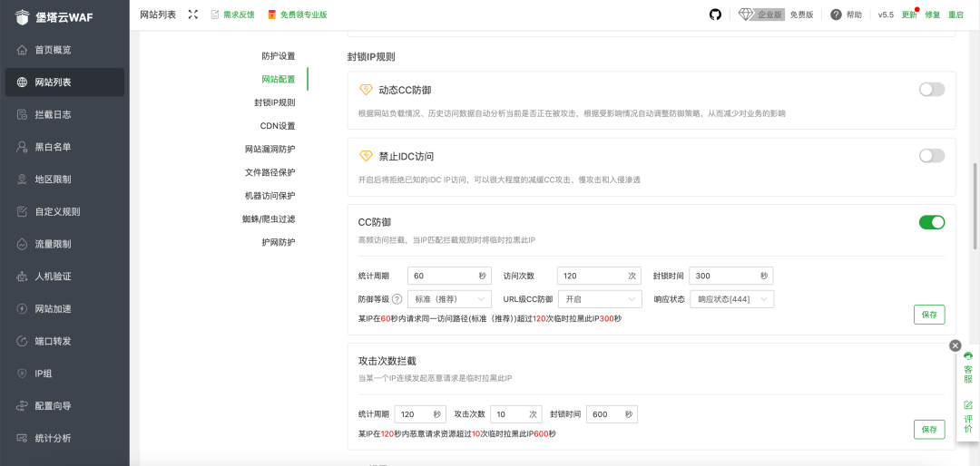Open the 客服 support widget
Screen dimensions: 980x466
point(967,369)
